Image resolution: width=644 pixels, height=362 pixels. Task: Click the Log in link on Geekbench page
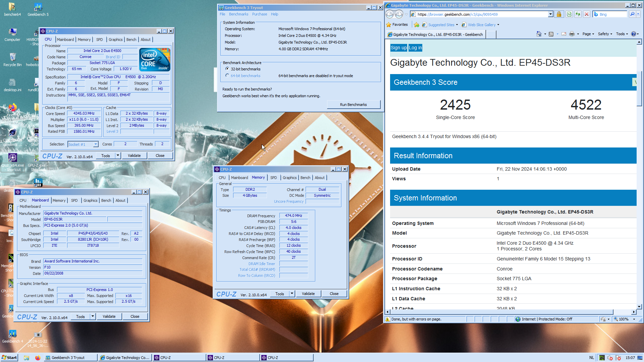(415, 48)
